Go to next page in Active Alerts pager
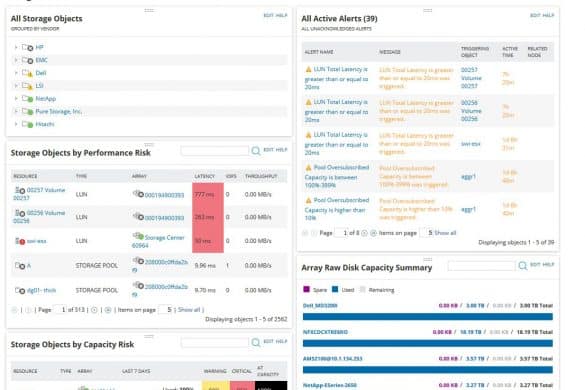585x390 pixels. (364, 233)
